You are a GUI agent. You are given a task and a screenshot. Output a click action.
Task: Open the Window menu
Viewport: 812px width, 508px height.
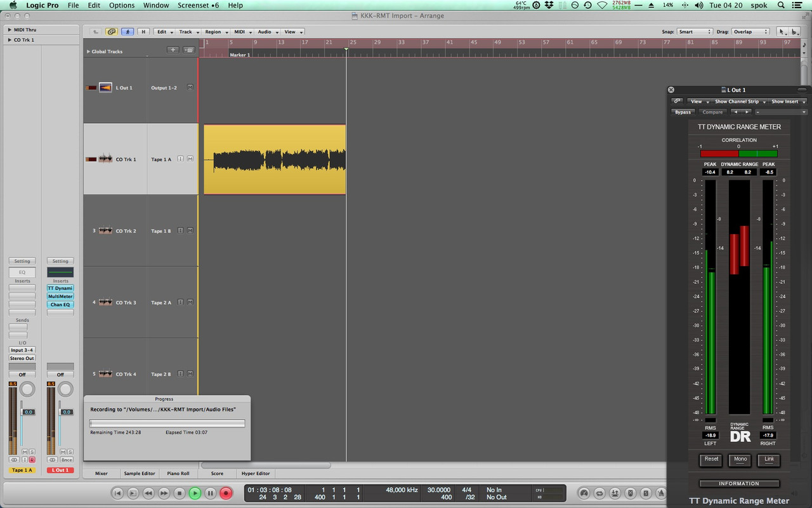[x=156, y=5]
